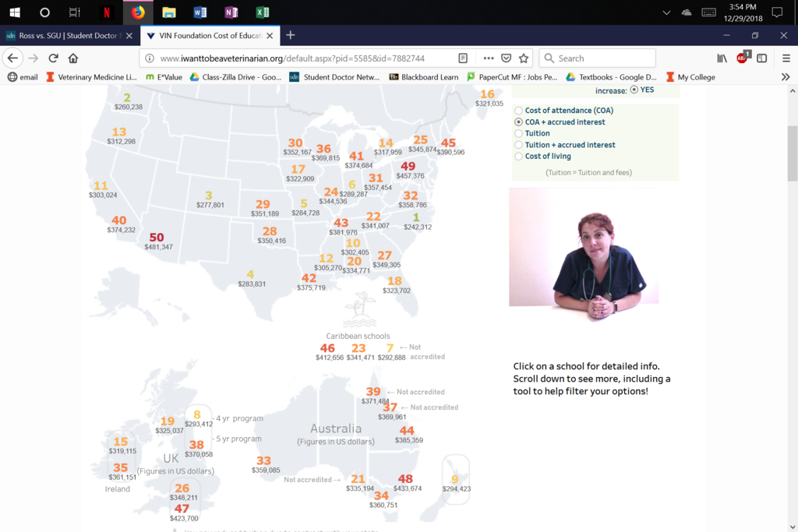Show hidden system tray icons

(666, 12)
